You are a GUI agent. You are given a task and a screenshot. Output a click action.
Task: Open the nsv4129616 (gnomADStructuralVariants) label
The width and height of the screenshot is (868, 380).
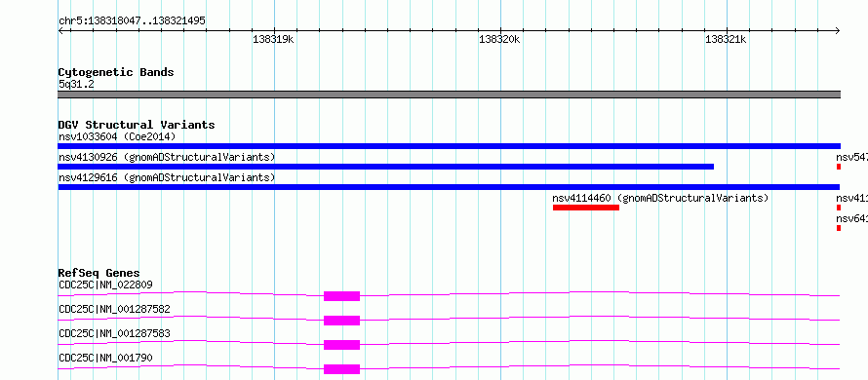167,177
